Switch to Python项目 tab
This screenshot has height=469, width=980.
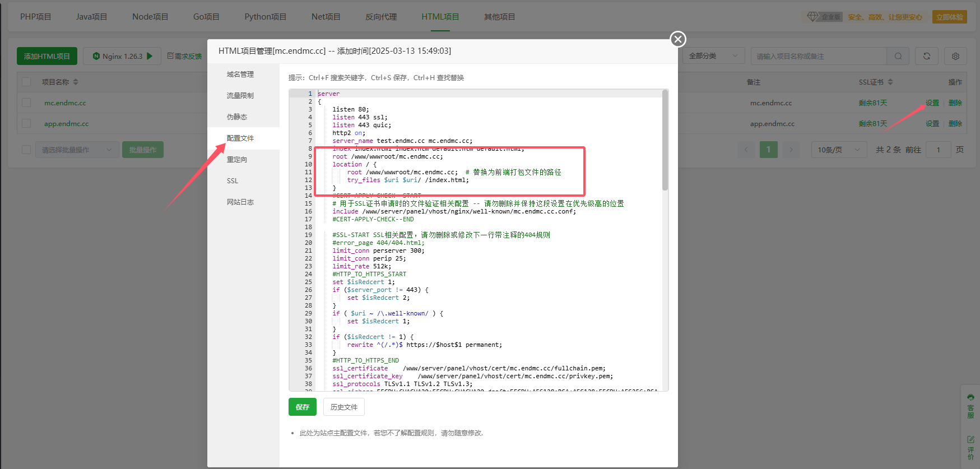click(x=265, y=17)
